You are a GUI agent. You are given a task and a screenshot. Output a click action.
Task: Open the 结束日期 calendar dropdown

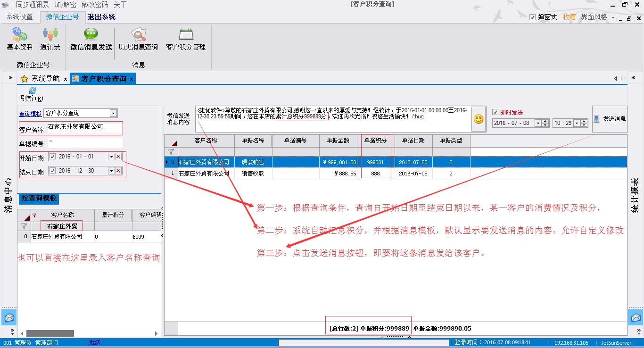pyautogui.click(x=111, y=171)
